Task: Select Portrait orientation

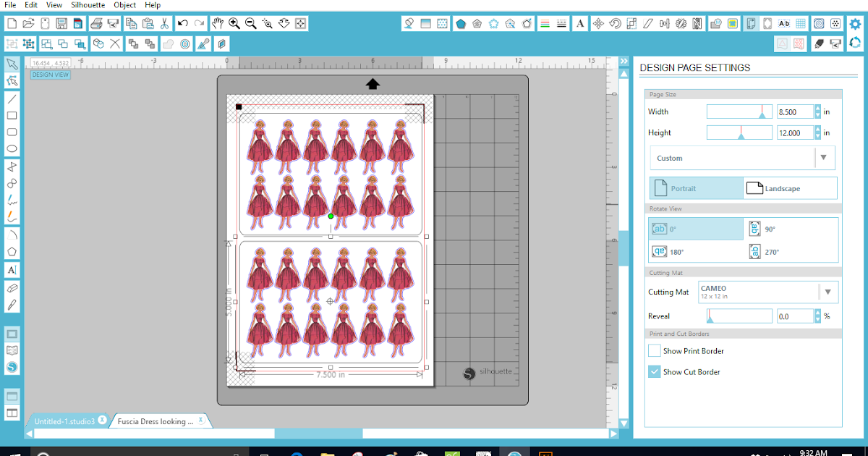Action: (696, 188)
